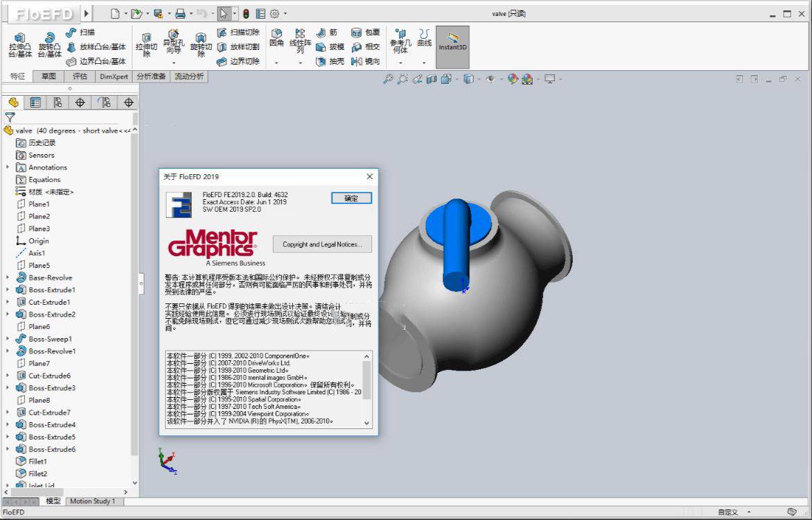
Task: Choose the Draft (拔模) tool
Action: (330, 47)
